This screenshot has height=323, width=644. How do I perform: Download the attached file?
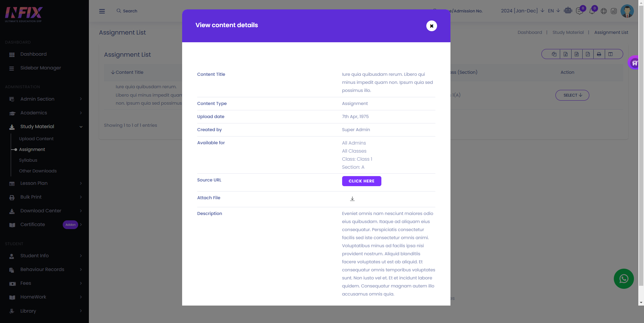[352, 199]
